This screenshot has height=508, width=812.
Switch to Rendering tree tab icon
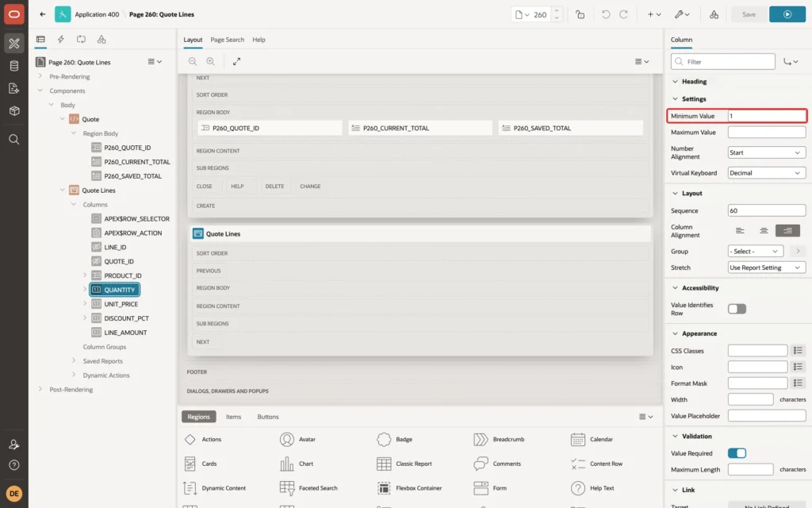(40, 40)
